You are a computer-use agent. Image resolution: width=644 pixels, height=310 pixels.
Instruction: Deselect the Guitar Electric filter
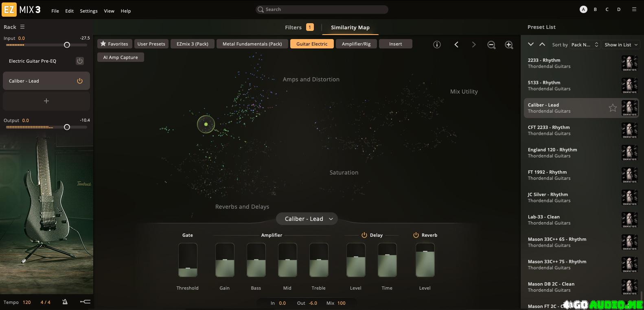[x=312, y=44]
